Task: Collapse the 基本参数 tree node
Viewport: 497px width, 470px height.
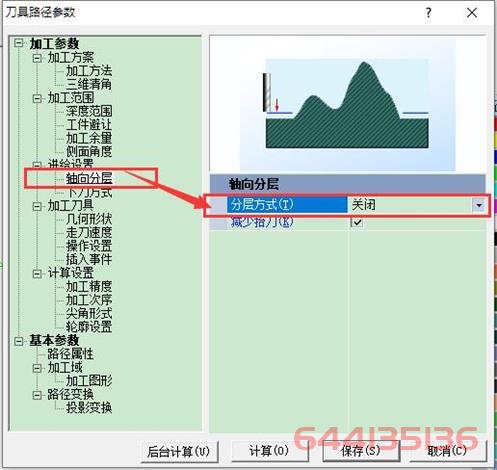Action: coord(19,341)
